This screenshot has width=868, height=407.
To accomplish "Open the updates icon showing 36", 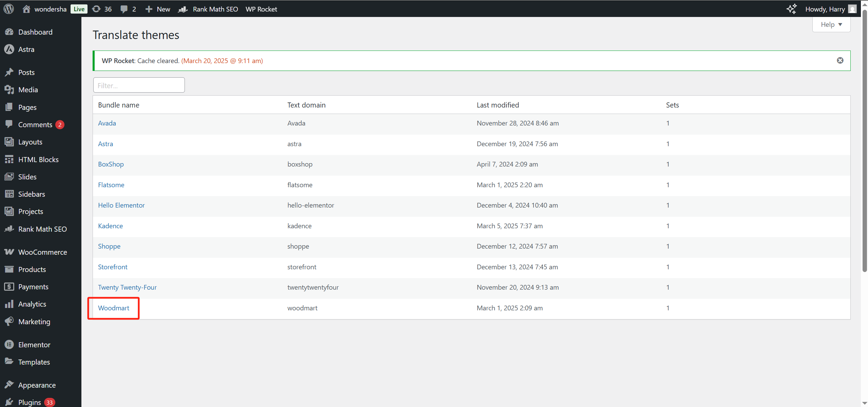I will coord(102,9).
